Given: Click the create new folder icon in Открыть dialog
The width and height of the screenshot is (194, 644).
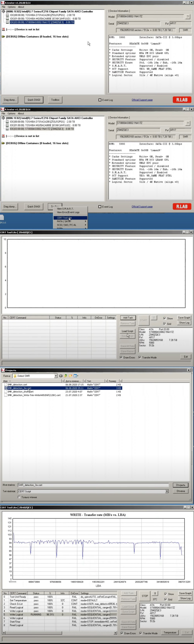Looking at the screenshot, I should pos(70,376).
